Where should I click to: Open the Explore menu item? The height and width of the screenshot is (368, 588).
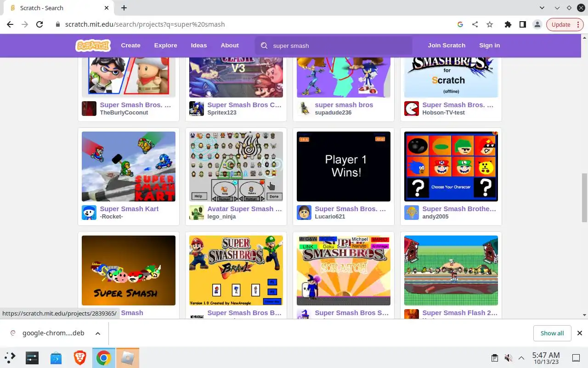click(166, 46)
